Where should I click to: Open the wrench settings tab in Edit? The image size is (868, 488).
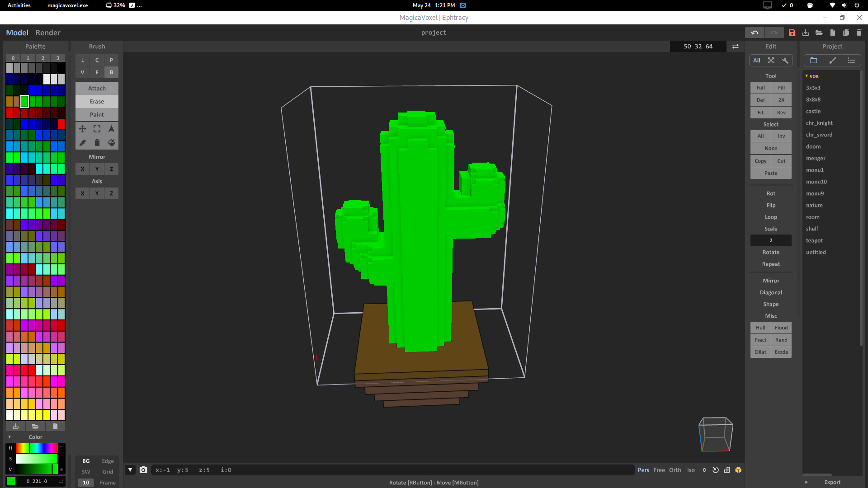[785, 61]
